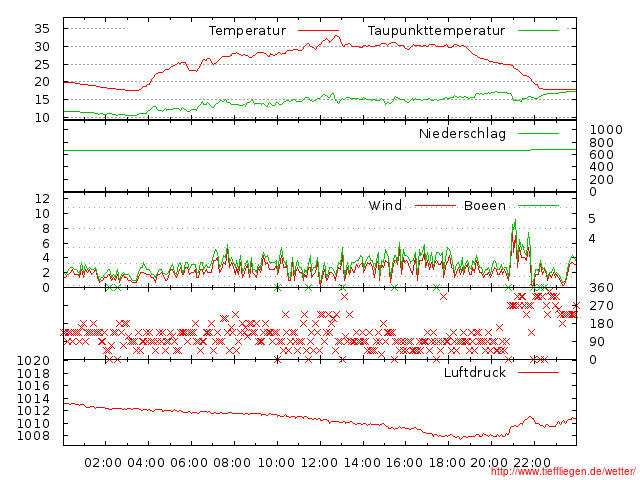The width and height of the screenshot is (640, 480).
Task: Click the 1000 precipitation axis value
Action: 606,130
